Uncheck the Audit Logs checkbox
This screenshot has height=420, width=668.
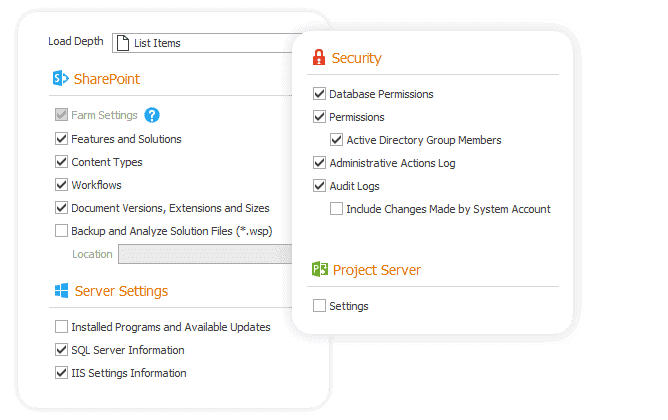tap(320, 185)
